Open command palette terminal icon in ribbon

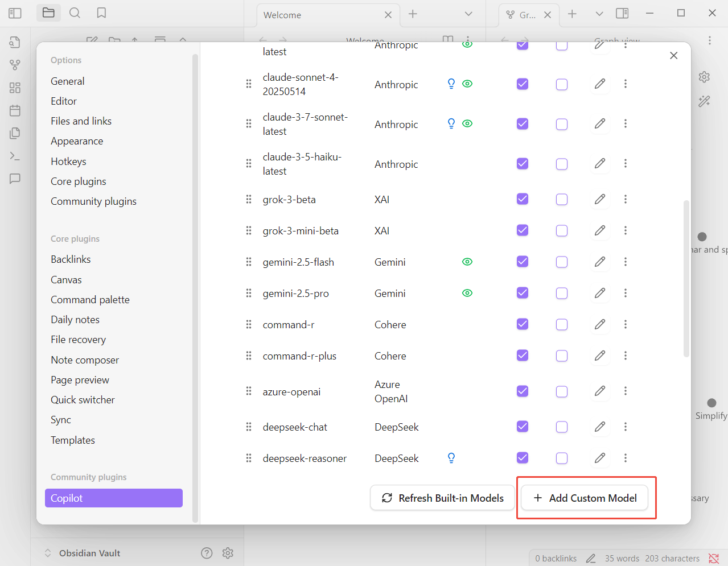coord(15,156)
